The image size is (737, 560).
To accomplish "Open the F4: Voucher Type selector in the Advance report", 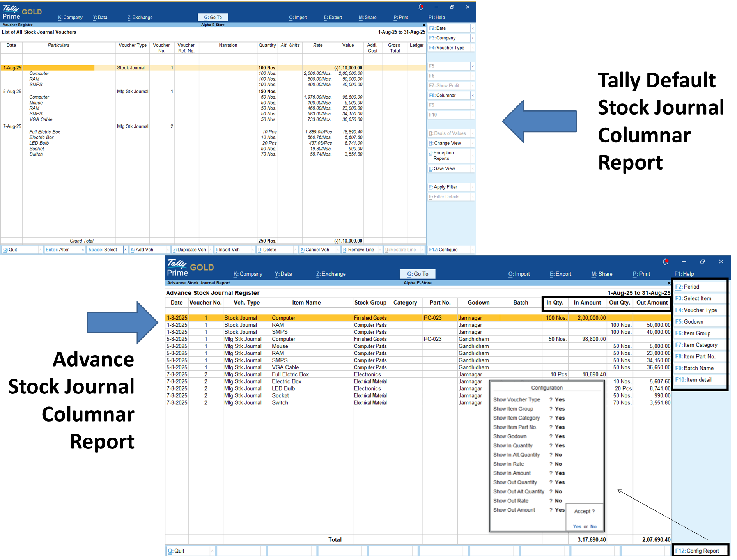I will [x=700, y=310].
